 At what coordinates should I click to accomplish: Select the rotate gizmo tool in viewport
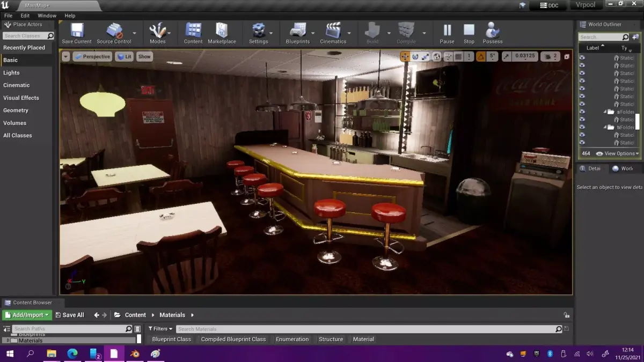pyautogui.click(x=415, y=56)
